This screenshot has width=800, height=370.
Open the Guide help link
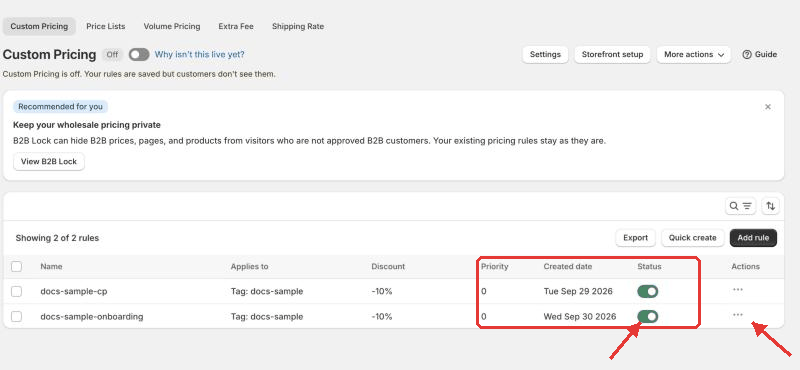760,55
